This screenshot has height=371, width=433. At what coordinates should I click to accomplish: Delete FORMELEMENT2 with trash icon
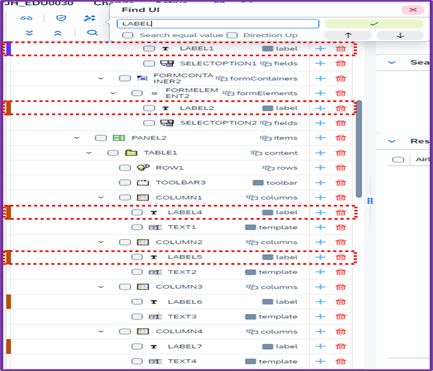(341, 93)
